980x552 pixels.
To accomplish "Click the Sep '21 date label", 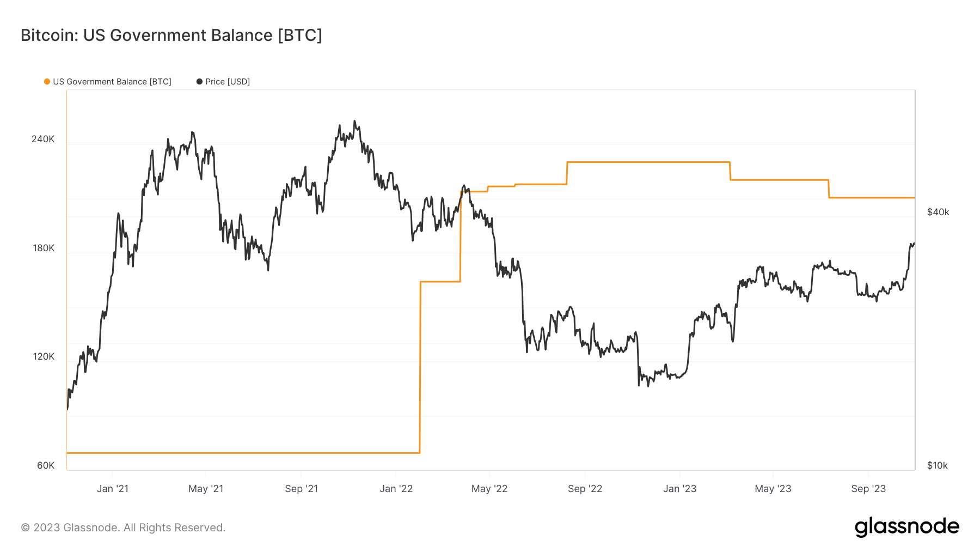I will pos(301,489).
